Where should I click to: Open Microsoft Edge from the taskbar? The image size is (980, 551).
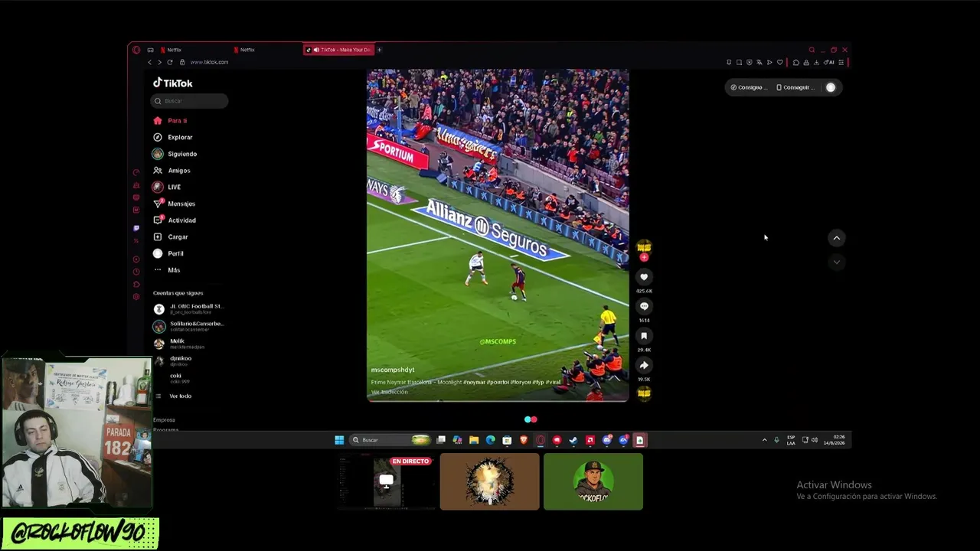(491, 440)
